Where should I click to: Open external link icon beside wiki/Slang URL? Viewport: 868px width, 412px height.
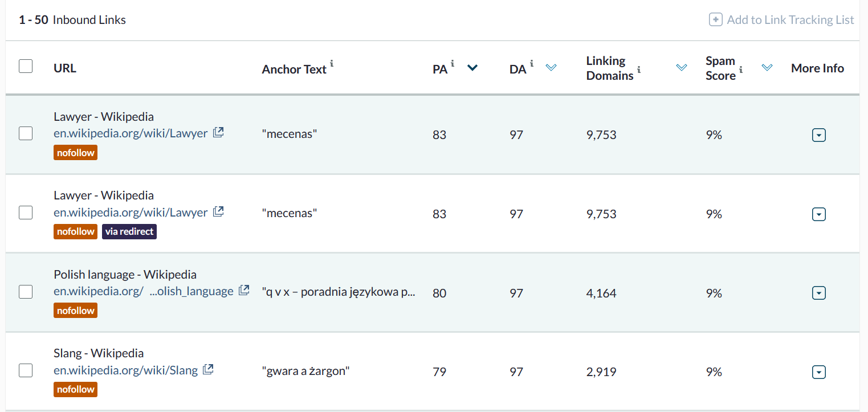pos(209,369)
